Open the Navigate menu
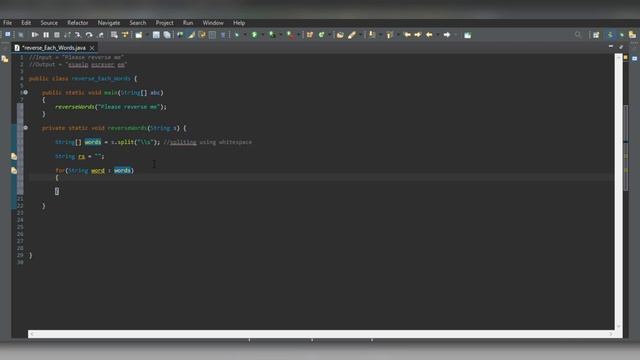 tap(109, 23)
